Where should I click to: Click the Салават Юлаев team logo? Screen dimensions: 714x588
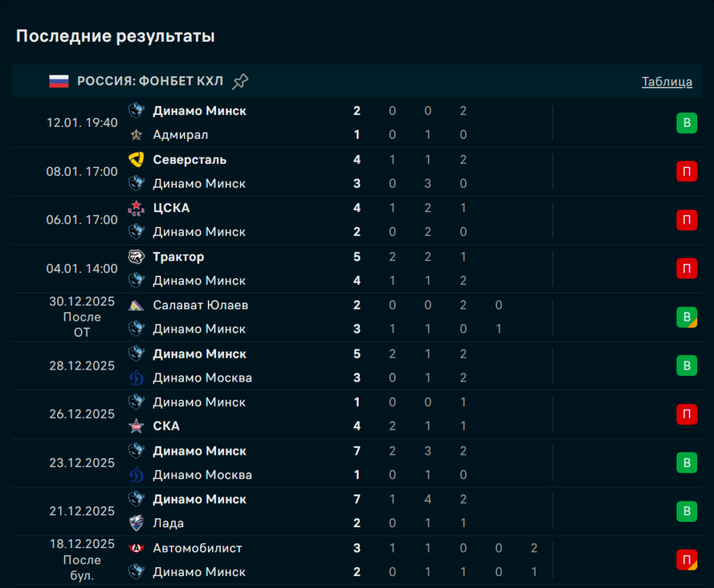click(x=136, y=306)
